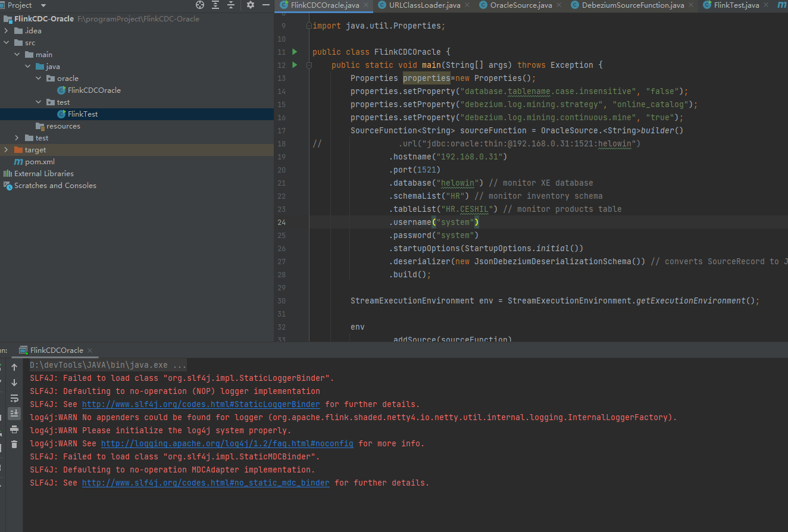
Task: Collapse the src folder
Action: [7, 43]
